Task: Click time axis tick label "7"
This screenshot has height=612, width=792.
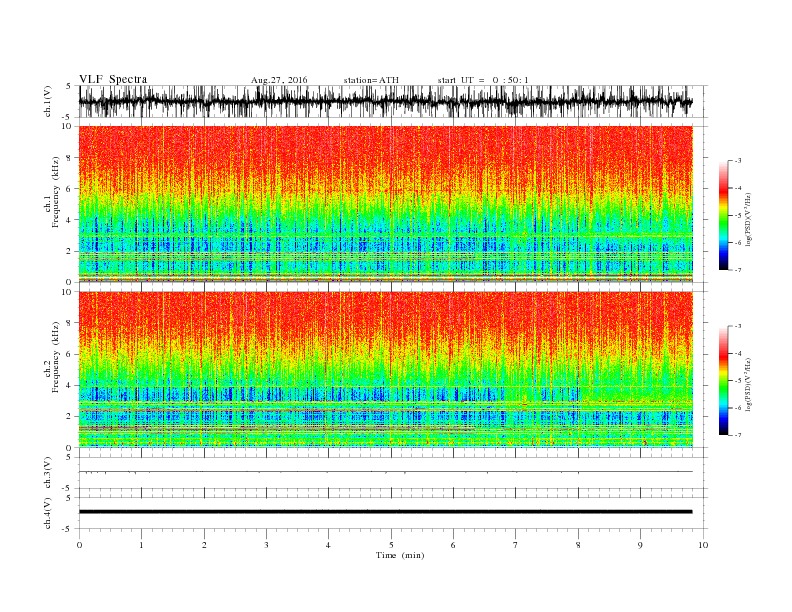Action: click(x=516, y=545)
